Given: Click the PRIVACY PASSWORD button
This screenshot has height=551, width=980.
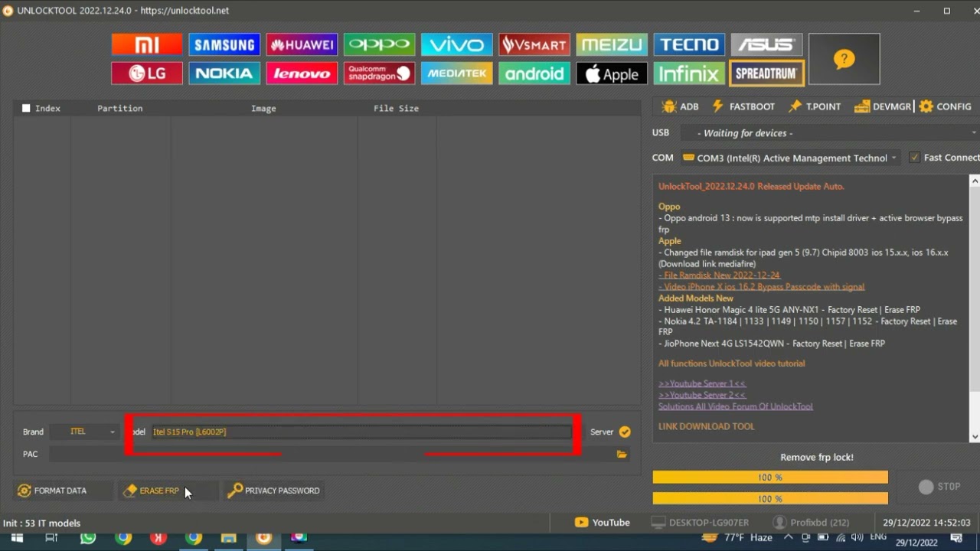Looking at the screenshot, I should coord(274,491).
